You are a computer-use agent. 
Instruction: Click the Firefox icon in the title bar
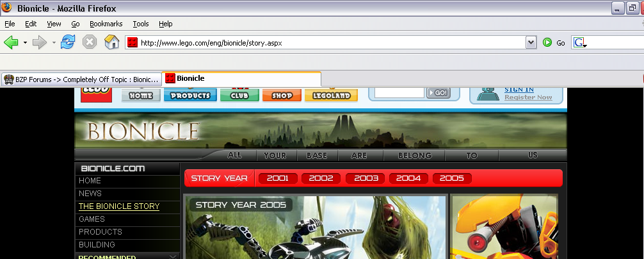(x=6, y=8)
